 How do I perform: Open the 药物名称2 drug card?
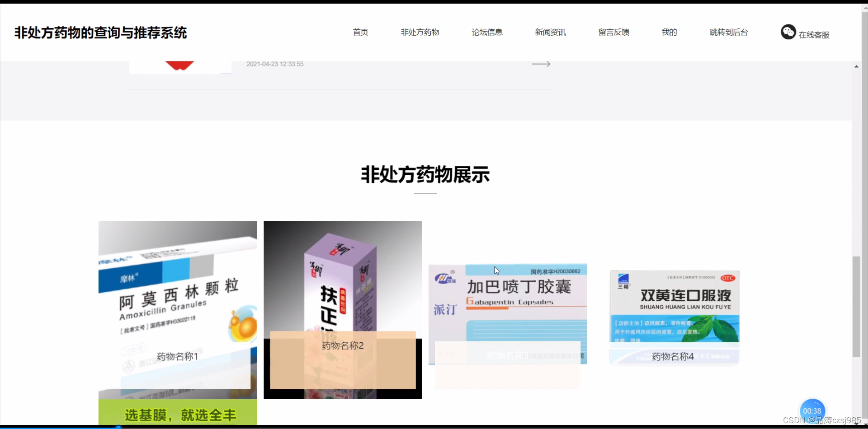coord(342,309)
